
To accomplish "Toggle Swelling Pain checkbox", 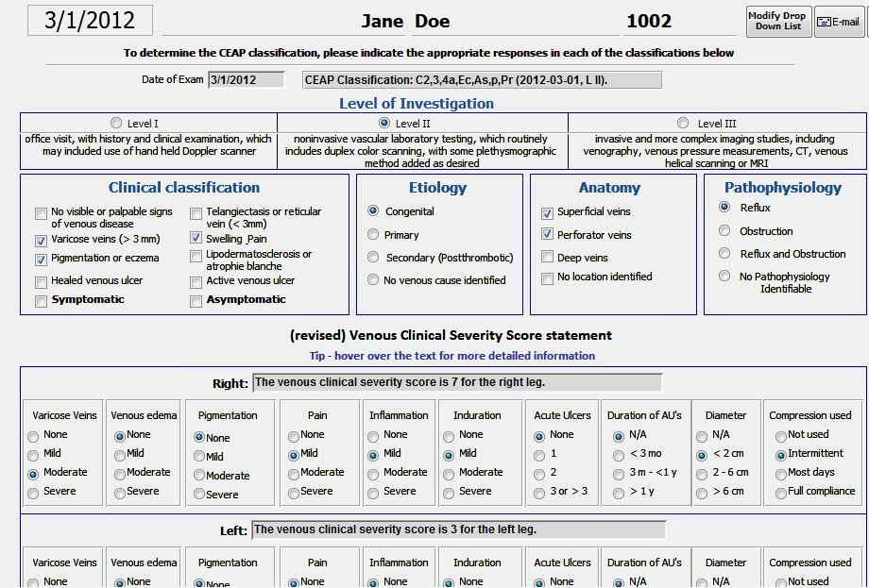I will pyautogui.click(x=196, y=238).
